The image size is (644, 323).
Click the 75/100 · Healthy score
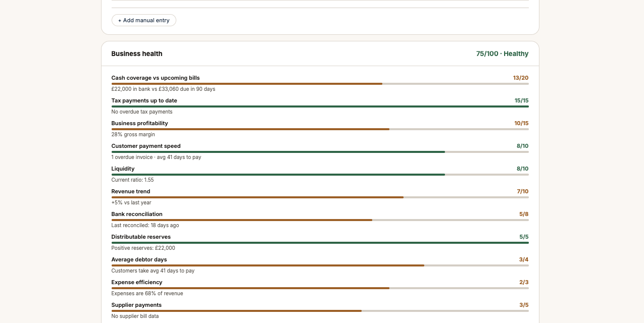pos(502,53)
